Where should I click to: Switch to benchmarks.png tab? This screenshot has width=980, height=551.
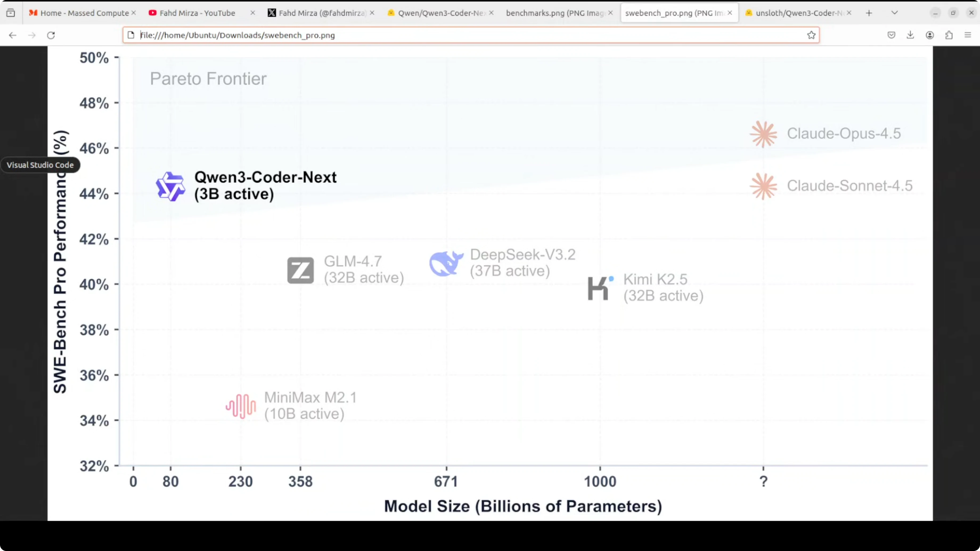(x=555, y=13)
